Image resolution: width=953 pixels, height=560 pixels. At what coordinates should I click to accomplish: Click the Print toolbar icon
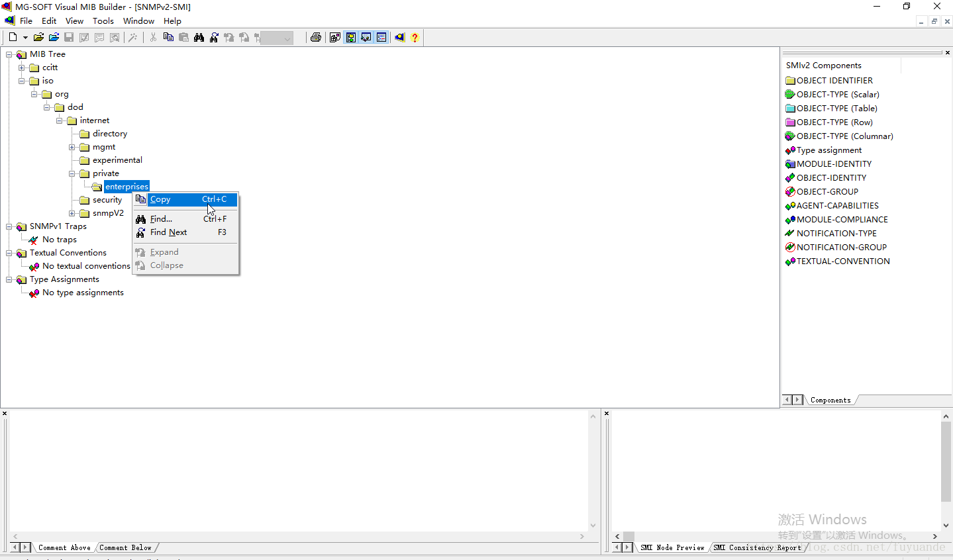(316, 38)
